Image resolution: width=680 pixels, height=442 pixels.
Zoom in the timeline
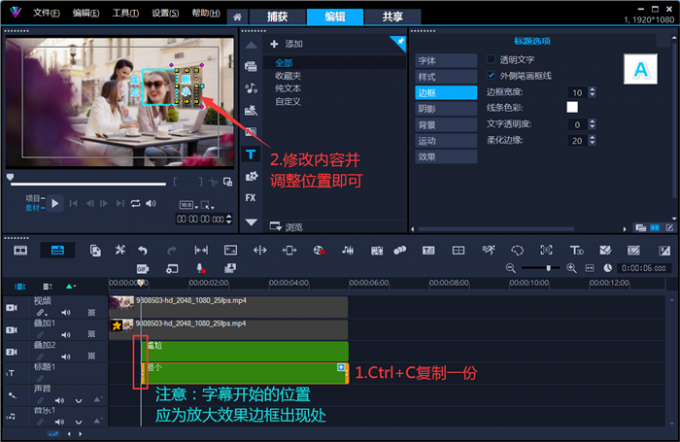pyautogui.click(x=572, y=268)
